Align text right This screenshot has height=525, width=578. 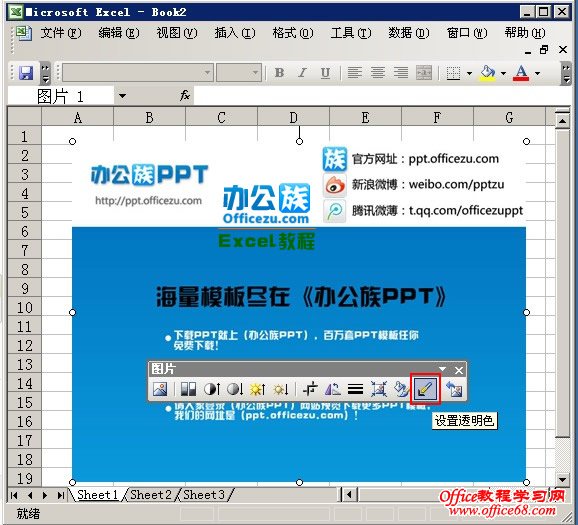click(x=401, y=73)
